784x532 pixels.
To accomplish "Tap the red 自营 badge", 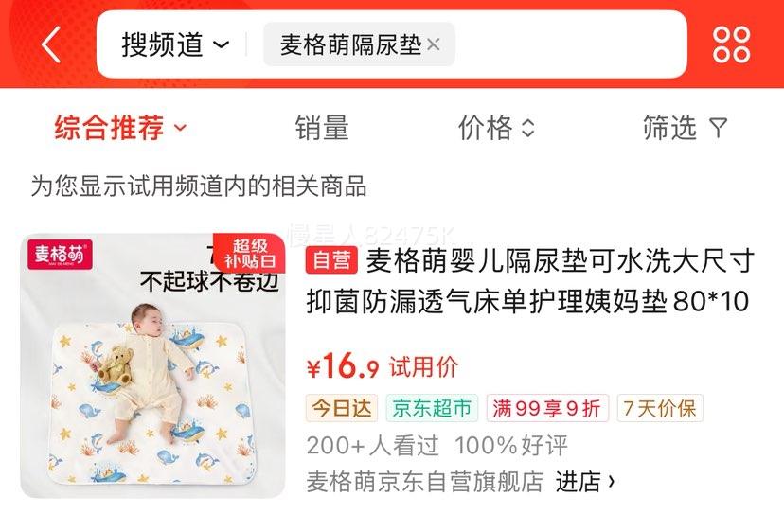I will pos(331,260).
